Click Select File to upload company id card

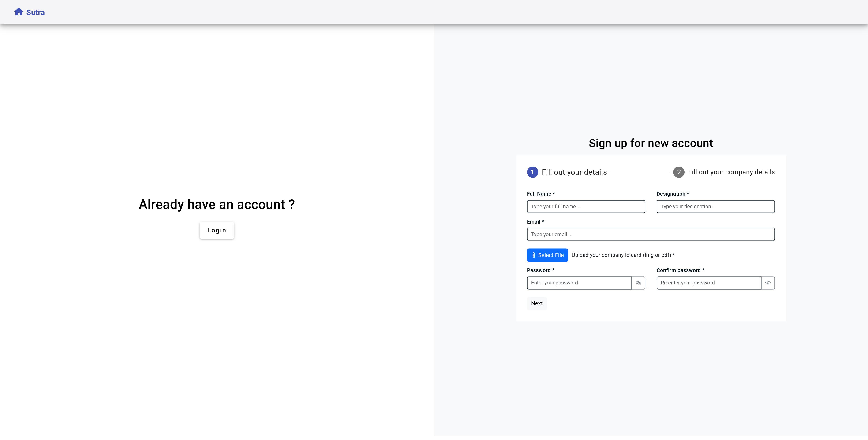coord(547,255)
